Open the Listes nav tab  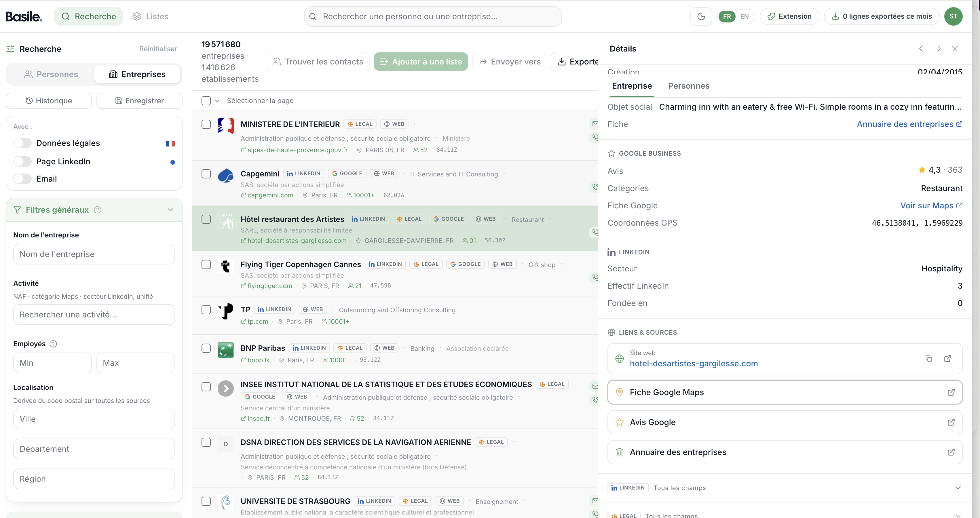[150, 16]
